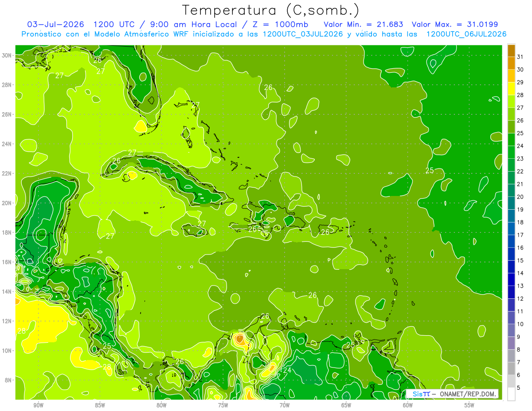Select the date text "03-Jul-2026"
This screenshot has height=411, width=532.
[55, 24]
